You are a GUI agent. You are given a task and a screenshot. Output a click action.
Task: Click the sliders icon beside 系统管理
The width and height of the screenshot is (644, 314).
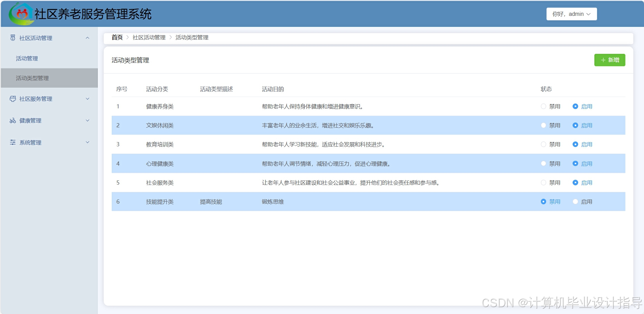(x=13, y=142)
